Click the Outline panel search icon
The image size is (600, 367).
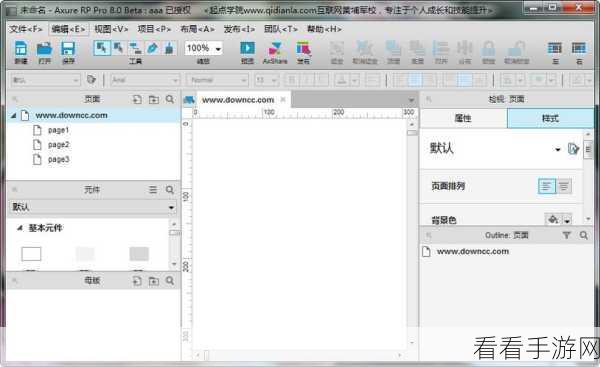584,235
